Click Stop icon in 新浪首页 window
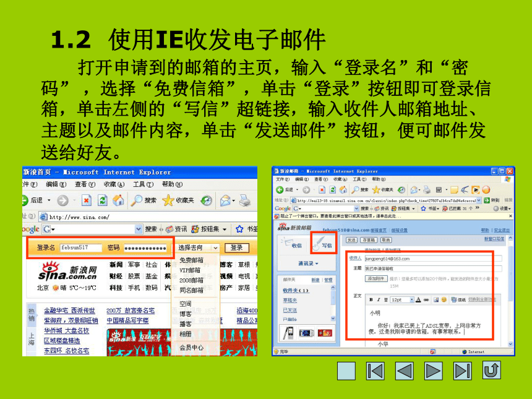 pos(87,200)
